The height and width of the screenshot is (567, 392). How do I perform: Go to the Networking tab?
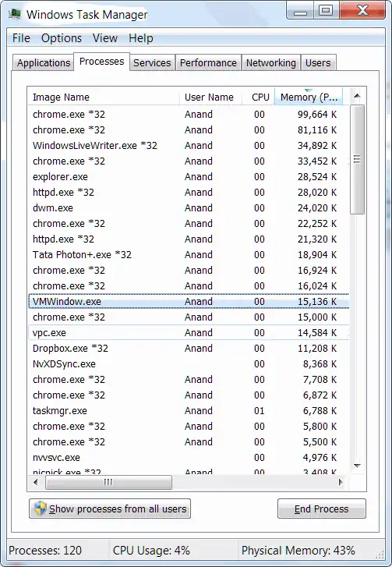click(271, 63)
